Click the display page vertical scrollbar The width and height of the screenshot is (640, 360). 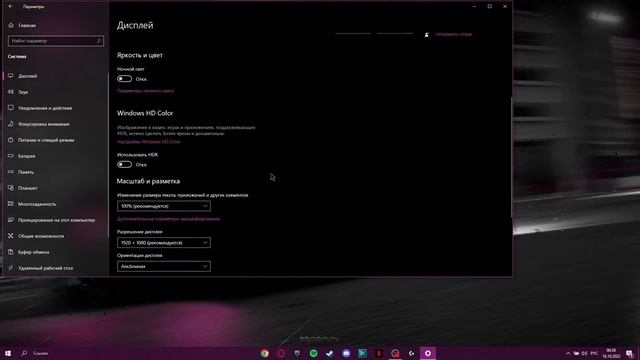511,157
